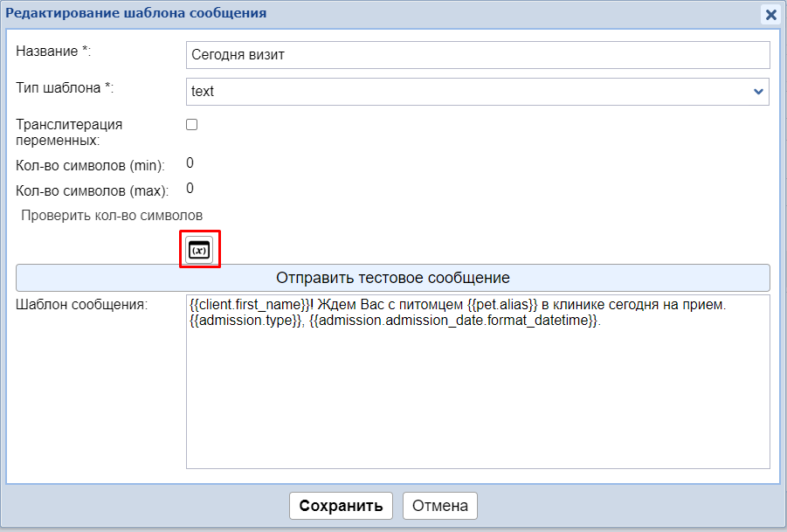Click the dialog title Редактирование шаблона сообщения
The height and width of the screenshot is (532, 787).
pos(136,13)
